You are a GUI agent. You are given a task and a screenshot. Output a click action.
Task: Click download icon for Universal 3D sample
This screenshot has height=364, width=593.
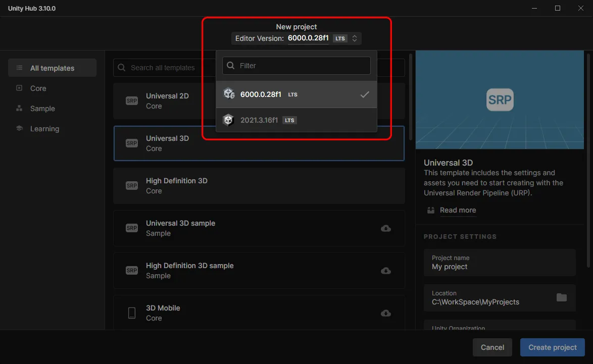(385, 228)
